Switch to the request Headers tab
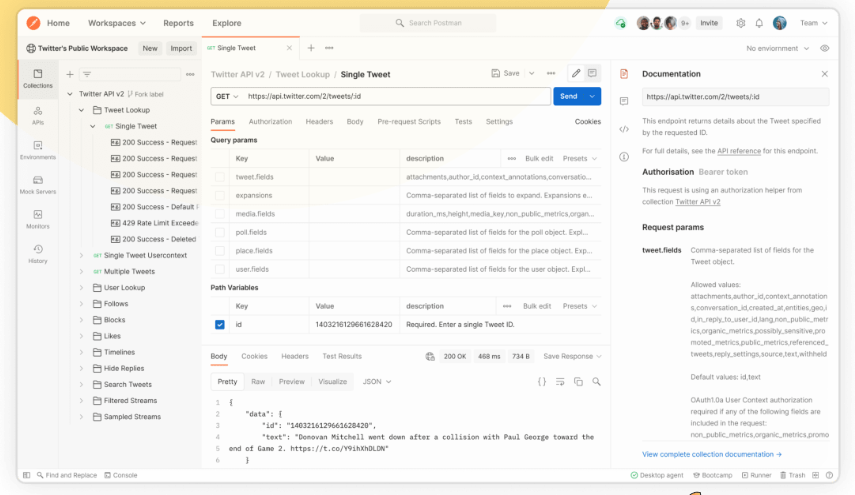855x495 pixels. (319, 122)
